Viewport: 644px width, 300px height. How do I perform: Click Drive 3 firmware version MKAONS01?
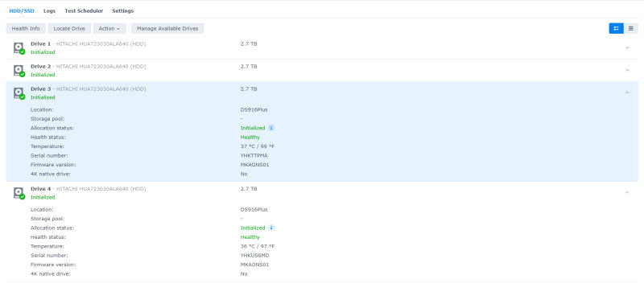pos(254,165)
